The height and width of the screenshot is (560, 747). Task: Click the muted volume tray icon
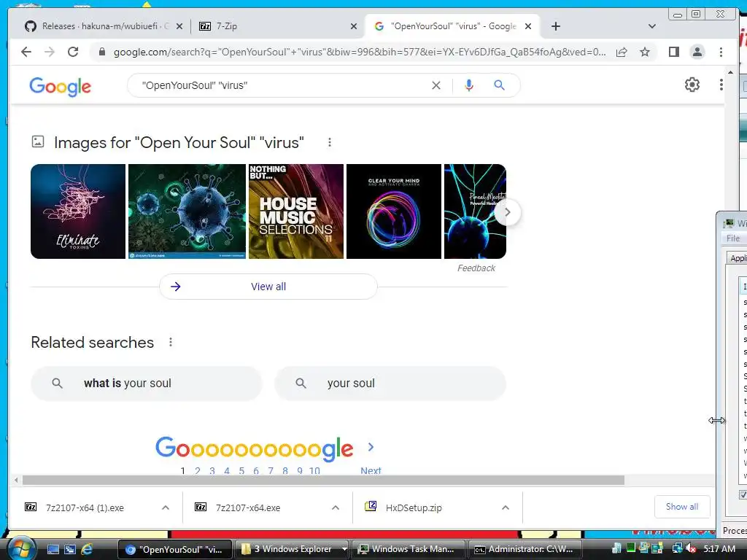point(690,549)
